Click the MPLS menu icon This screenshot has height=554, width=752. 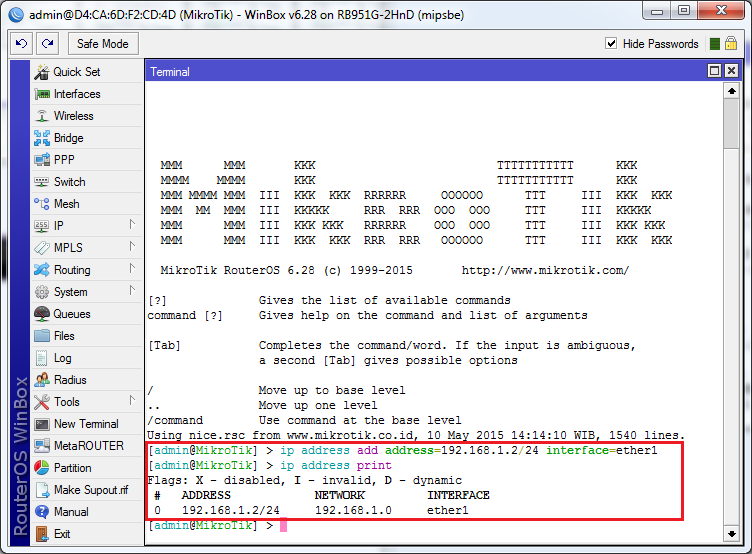42,248
